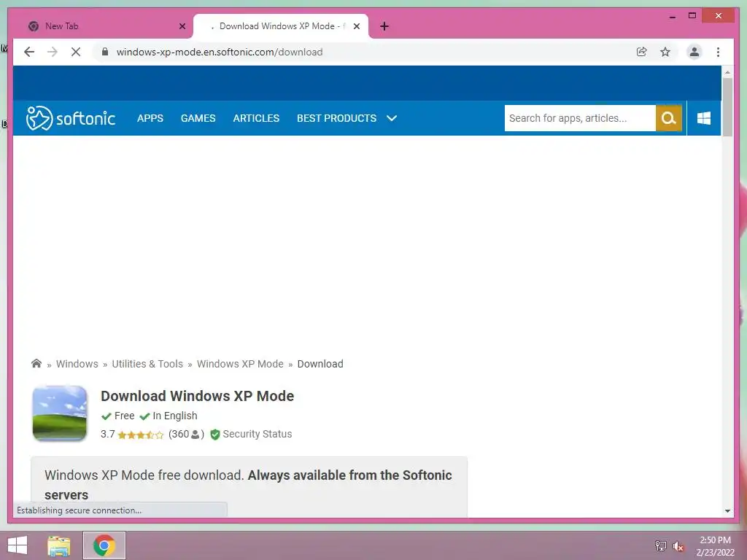
Task: Open the Chrome three-dot menu
Action: click(x=718, y=52)
